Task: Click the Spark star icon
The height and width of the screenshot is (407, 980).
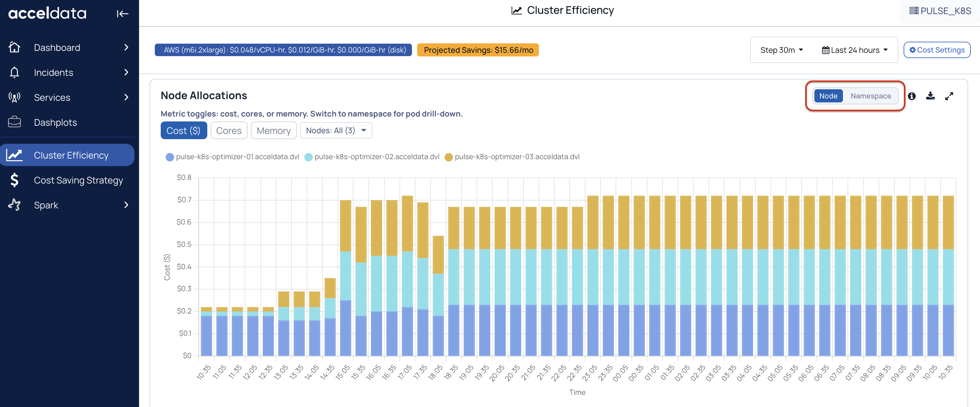Action: pos(14,205)
